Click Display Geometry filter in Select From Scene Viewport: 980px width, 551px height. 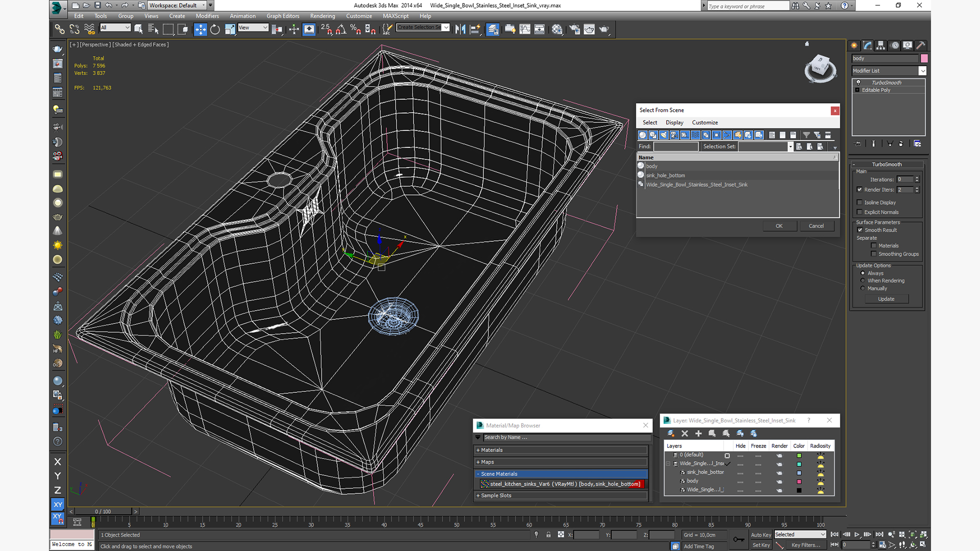(x=643, y=135)
